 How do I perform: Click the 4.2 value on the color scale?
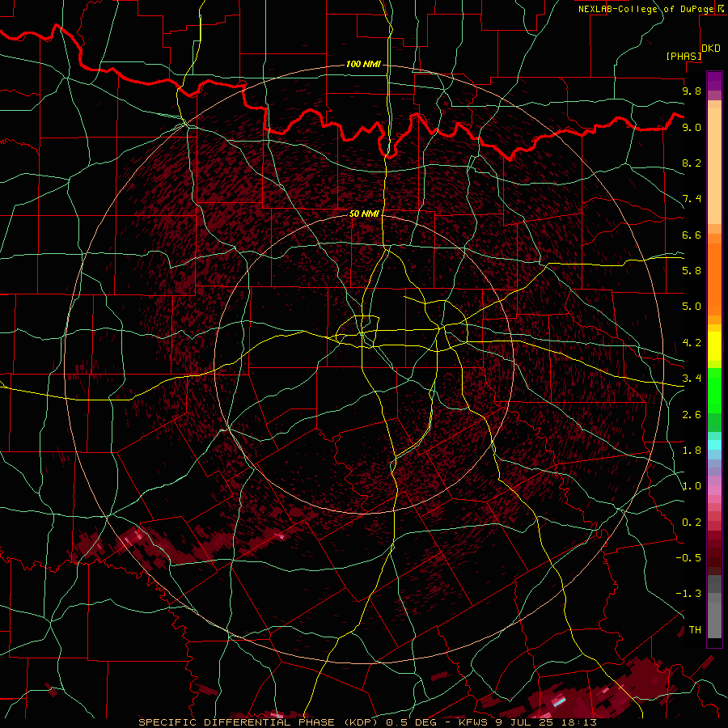[692, 343]
